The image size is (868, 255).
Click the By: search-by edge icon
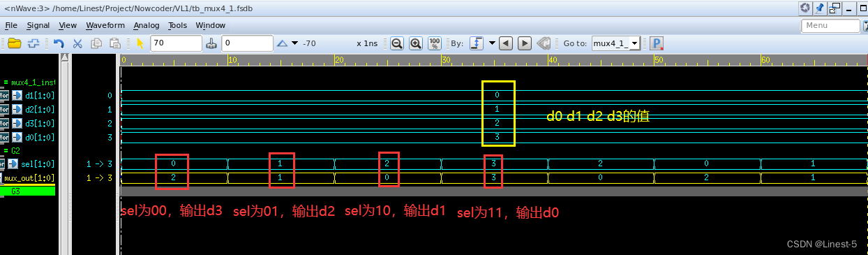(x=477, y=43)
